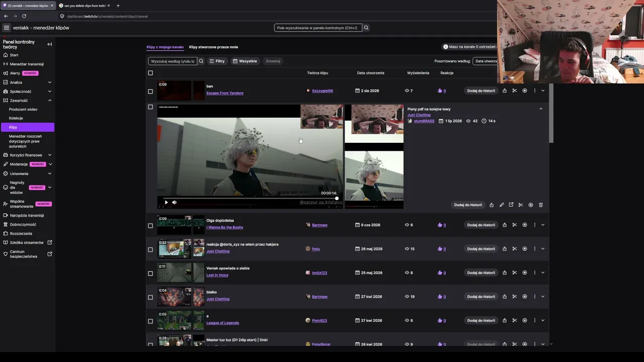The width and height of the screenshot is (644, 362).
Task: Click the clip video progress bar
Action: point(250,198)
